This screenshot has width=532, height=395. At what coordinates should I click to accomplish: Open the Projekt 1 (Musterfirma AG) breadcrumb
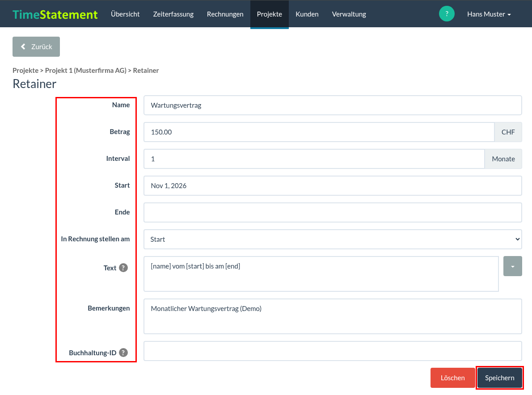[x=86, y=71]
